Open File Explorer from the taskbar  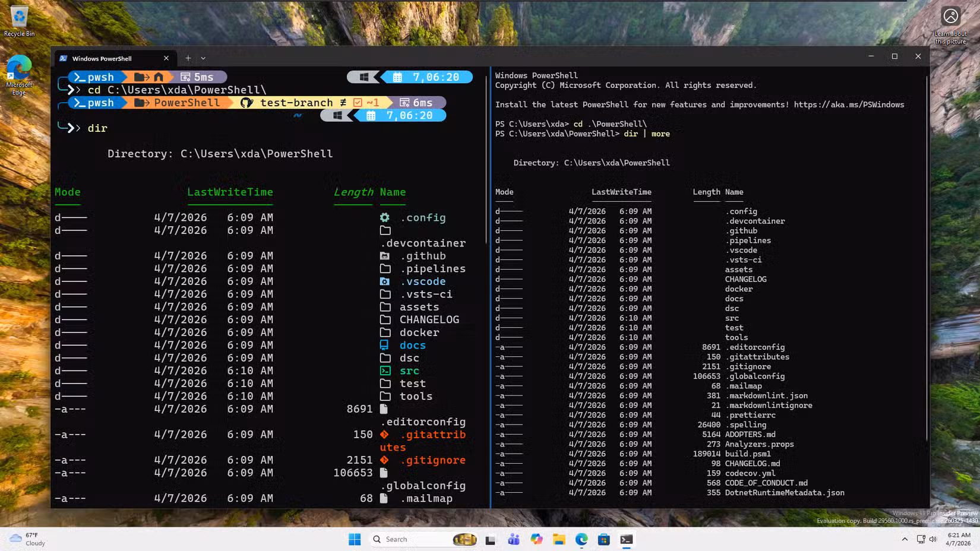(x=559, y=539)
